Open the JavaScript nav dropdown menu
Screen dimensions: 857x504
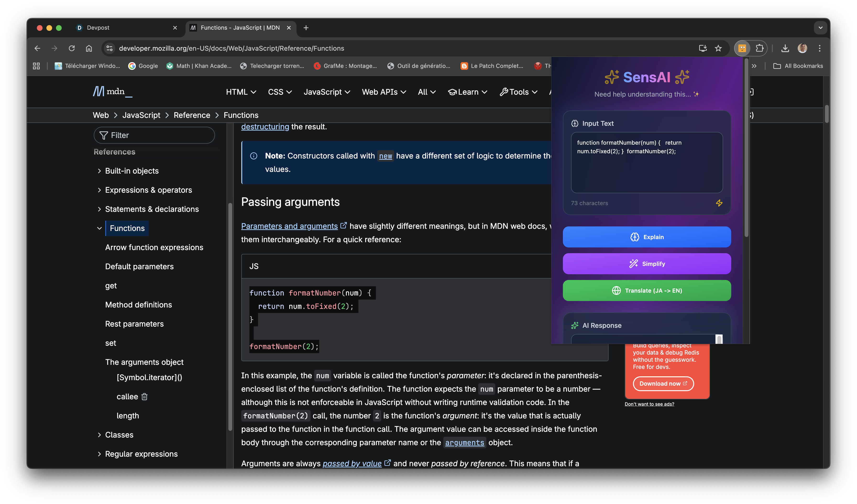(x=326, y=92)
